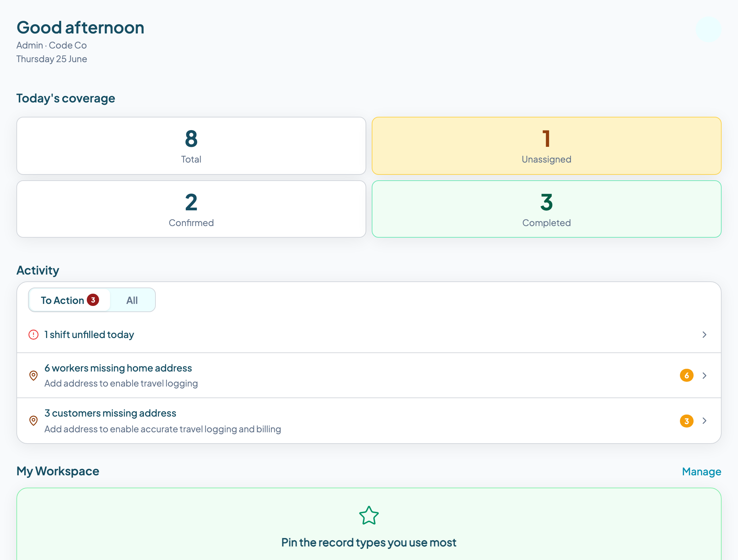Open the Unassigned shifts card
The width and height of the screenshot is (738, 560).
pos(546,146)
